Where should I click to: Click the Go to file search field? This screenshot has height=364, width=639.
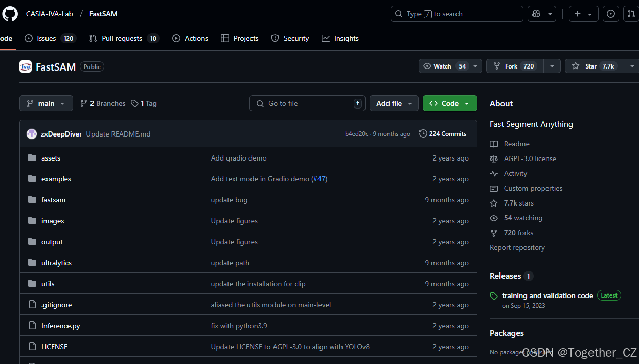(307, 103)
